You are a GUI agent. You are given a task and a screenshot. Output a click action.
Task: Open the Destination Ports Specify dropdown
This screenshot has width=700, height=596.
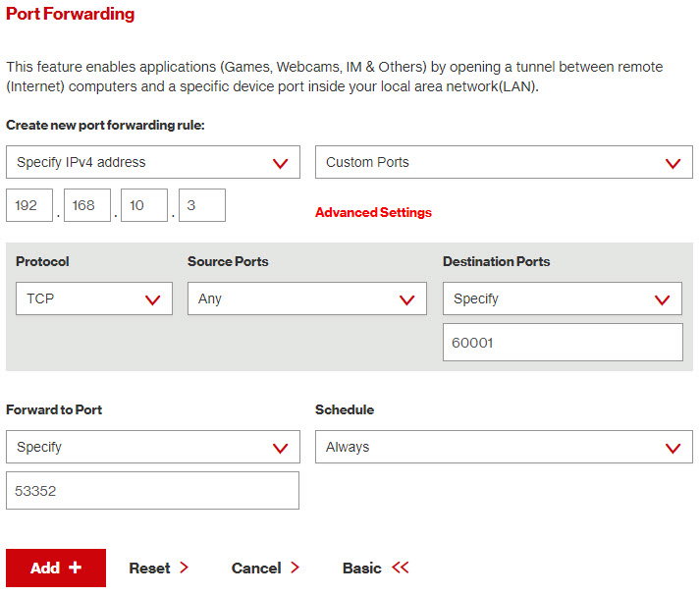[x=563, y=298]
